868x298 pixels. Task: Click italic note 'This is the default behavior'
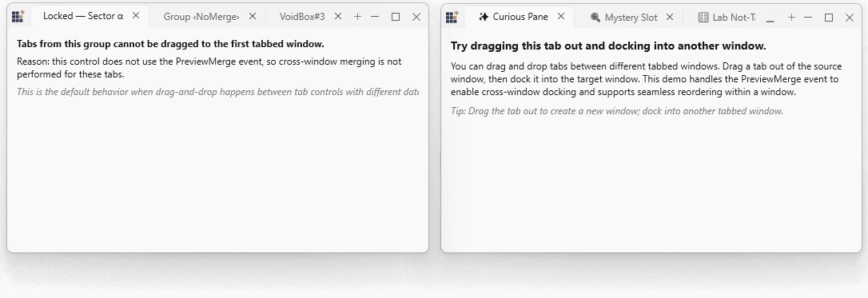pos(217,92)
